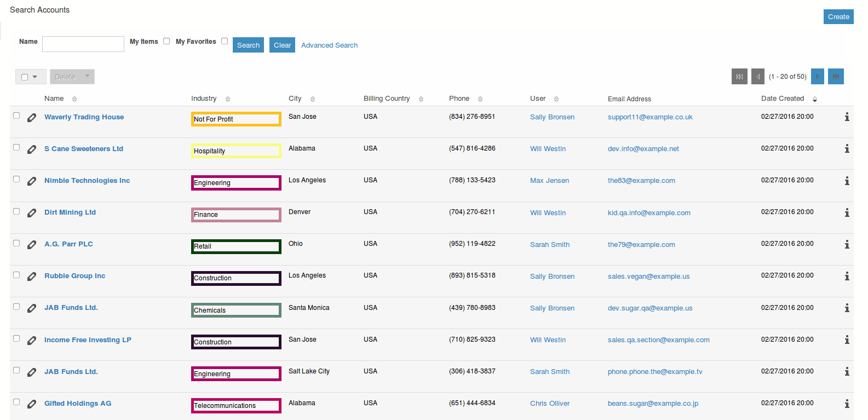
Task: Create a new account
Action: [x=838, y=16]
